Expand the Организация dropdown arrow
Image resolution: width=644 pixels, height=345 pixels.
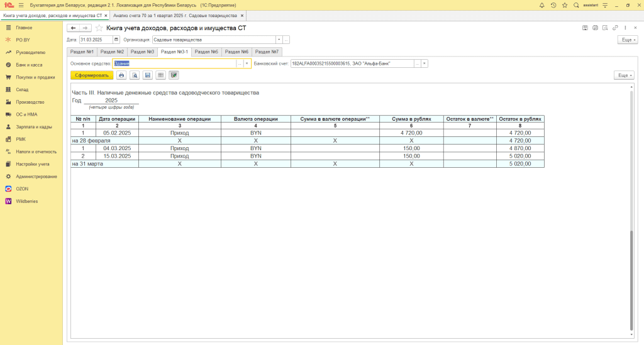tap(279, 40)
